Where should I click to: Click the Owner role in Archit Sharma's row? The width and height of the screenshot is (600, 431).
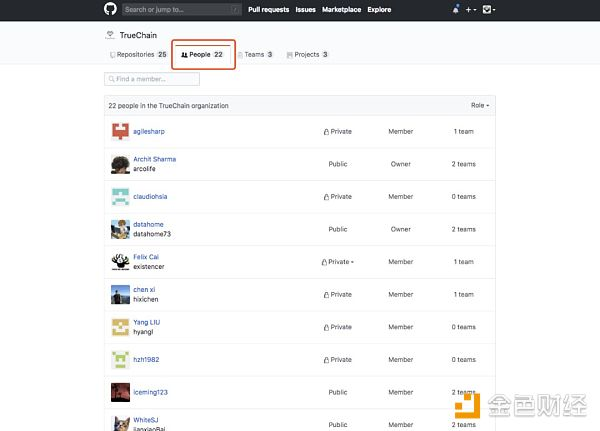[x=401, y=164]
